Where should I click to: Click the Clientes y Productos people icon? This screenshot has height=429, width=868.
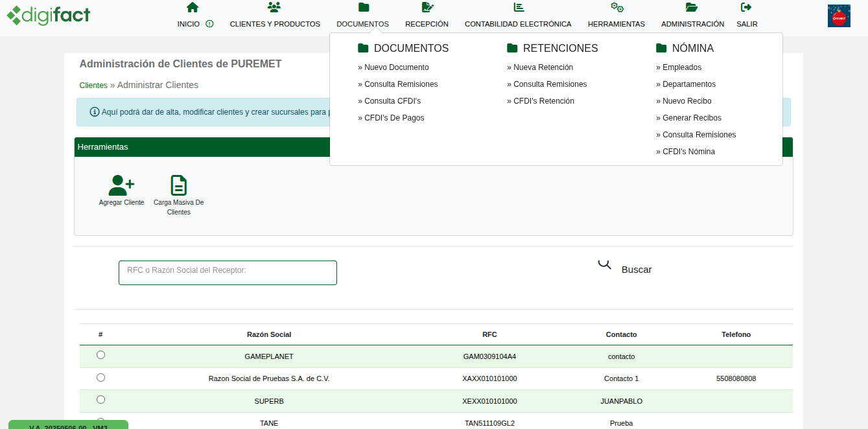(x=274, y=7)
